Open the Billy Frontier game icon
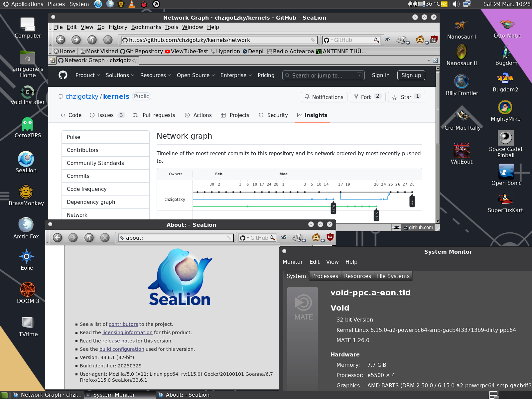This screenshot has width=532, height=399. coord(462,85)
